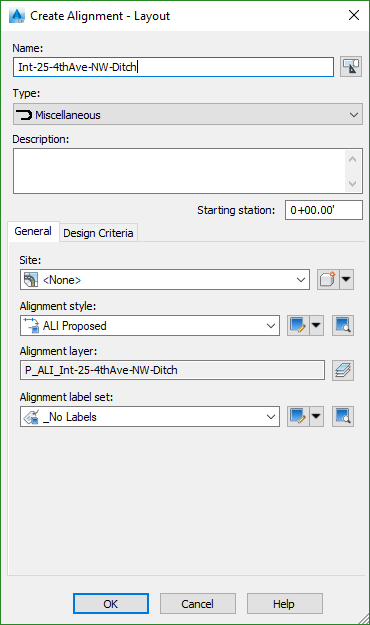Edit the _No Labels label set icon
This screenshot has height=625, width=370.
[298, 417]
